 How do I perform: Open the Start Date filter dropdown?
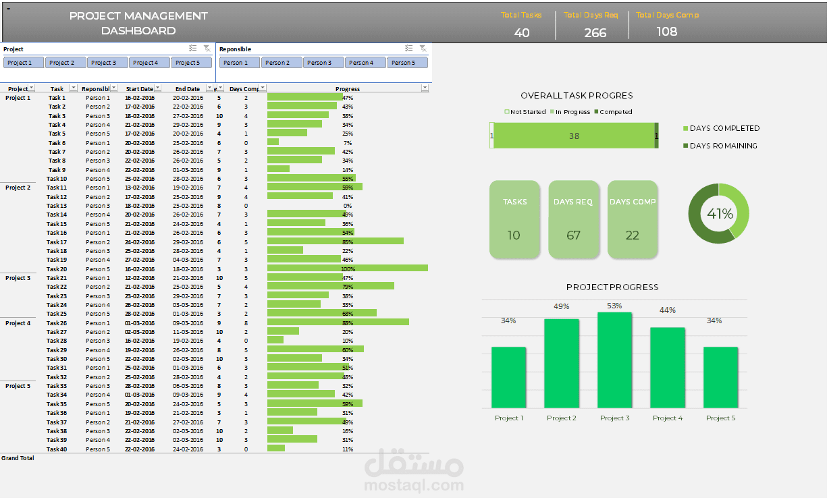click(x=156, y=88)
